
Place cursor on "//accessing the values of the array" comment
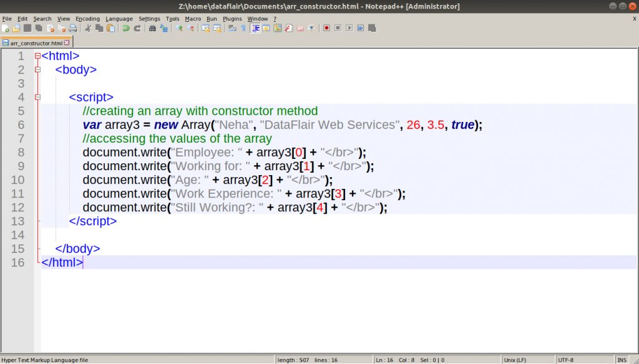point(177,138)
